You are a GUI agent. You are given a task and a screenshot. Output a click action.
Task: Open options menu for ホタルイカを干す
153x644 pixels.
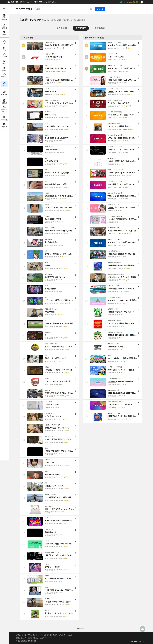coord(76,89)
